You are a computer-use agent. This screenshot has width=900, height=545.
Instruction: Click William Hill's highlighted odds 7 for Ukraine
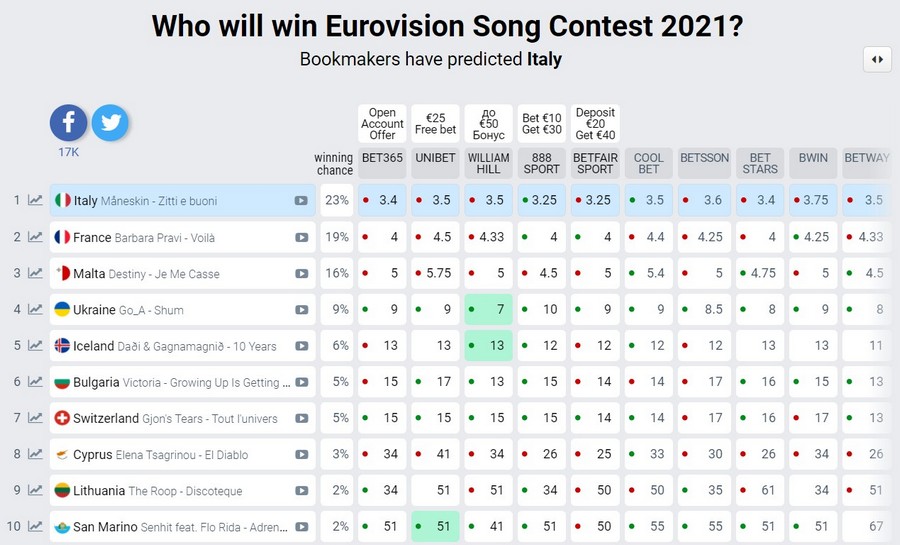pos(489,310)
